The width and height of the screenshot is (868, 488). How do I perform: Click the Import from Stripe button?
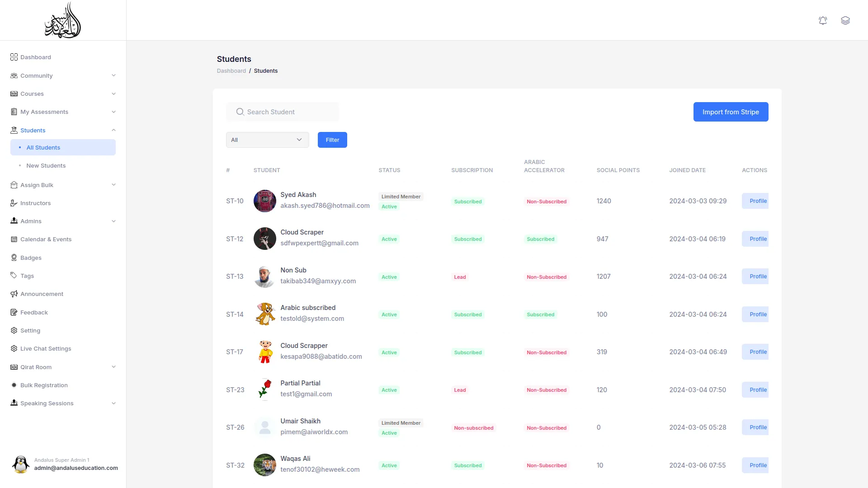click(x=731, y=112)
